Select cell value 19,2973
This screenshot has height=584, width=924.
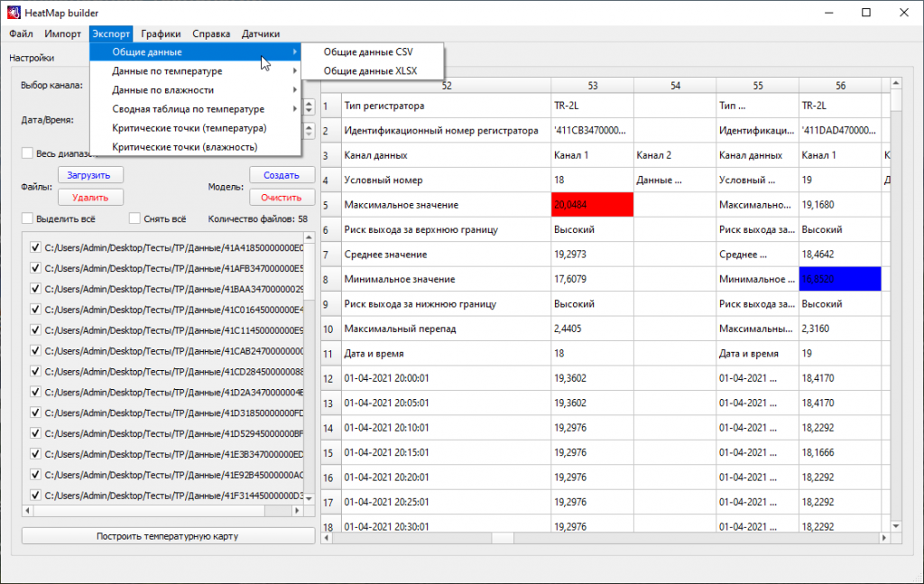point(592,255)
